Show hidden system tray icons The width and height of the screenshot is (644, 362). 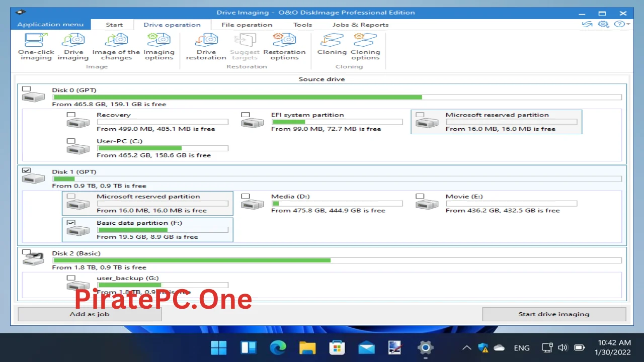click(467, 347)
